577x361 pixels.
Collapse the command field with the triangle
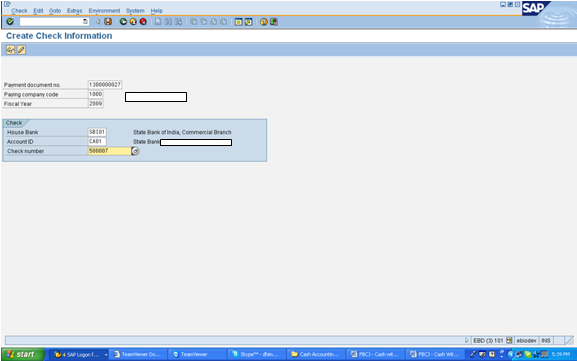coord(98,22)
